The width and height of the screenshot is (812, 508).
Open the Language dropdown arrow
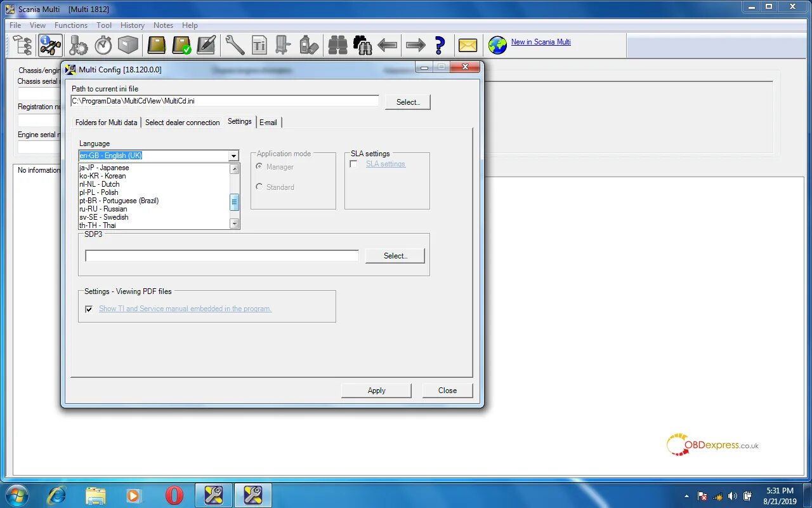point(233,156)
